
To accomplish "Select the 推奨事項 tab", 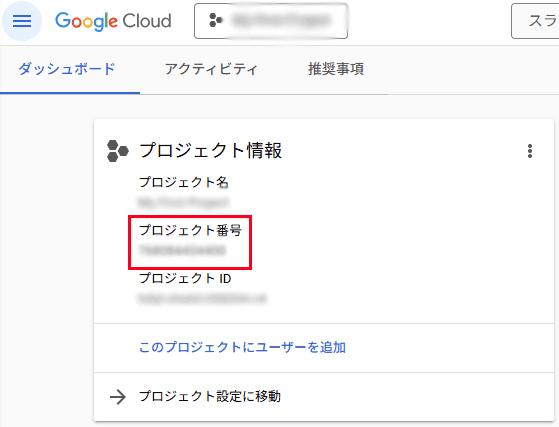I will pyautogui.click(x=336, y=69).
